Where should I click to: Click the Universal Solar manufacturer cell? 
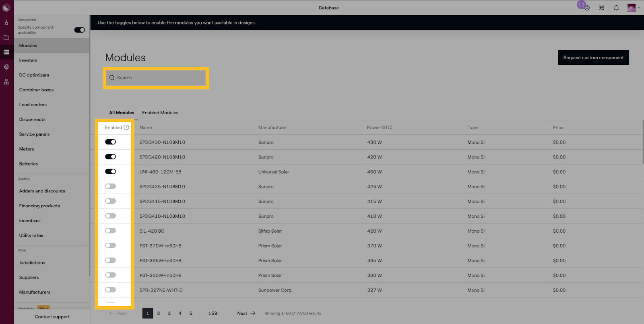point(274,172)
